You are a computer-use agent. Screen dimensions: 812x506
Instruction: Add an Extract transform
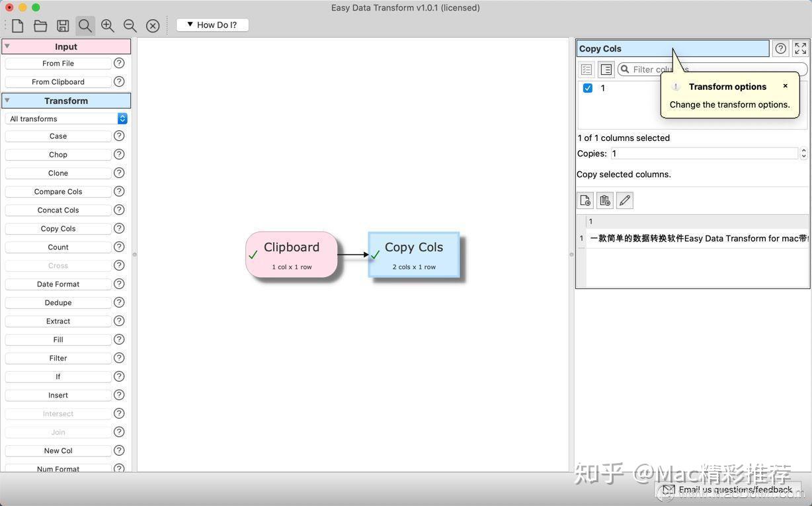coord(58,321)
